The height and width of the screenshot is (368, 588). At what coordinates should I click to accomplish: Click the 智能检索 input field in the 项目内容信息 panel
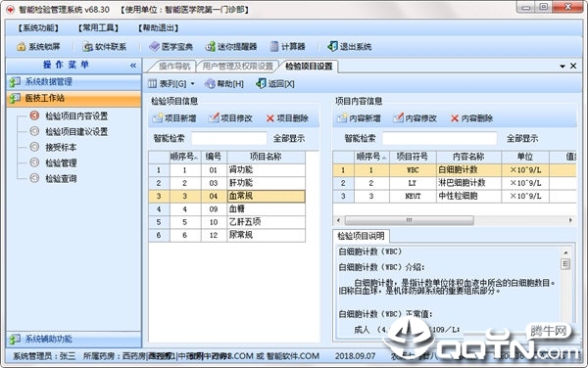tap(439, 139)
